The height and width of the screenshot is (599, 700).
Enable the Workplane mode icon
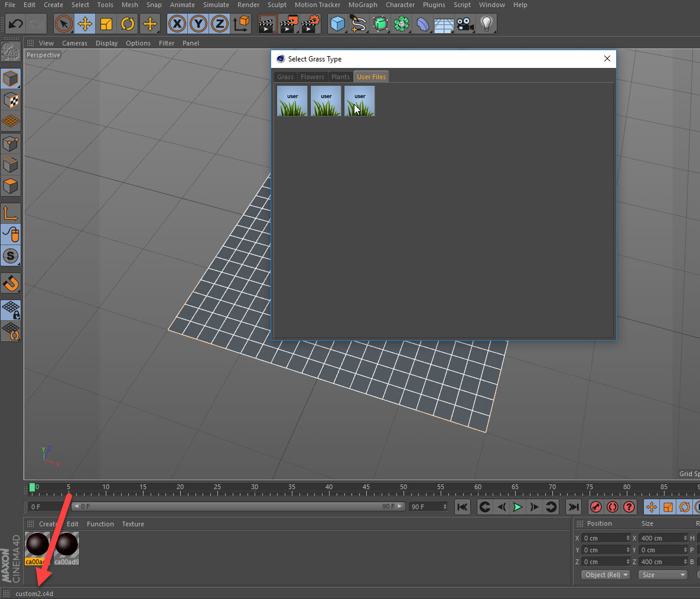point(11,122)
